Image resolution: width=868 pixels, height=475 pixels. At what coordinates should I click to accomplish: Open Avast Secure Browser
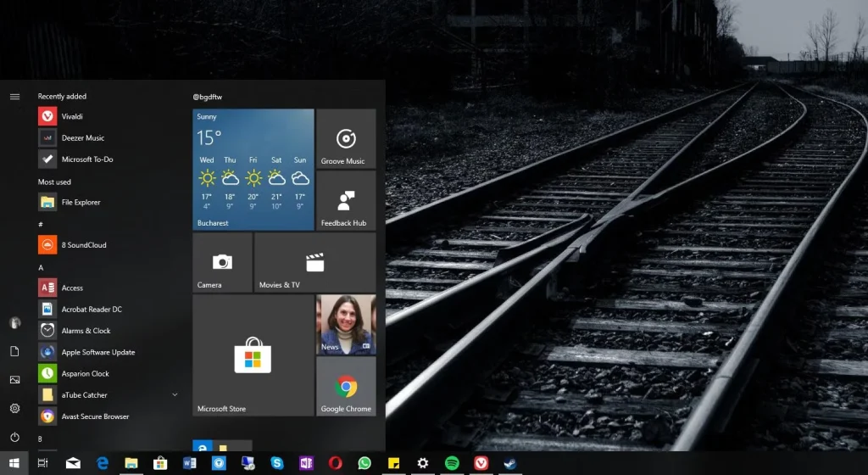pos(95,416)
